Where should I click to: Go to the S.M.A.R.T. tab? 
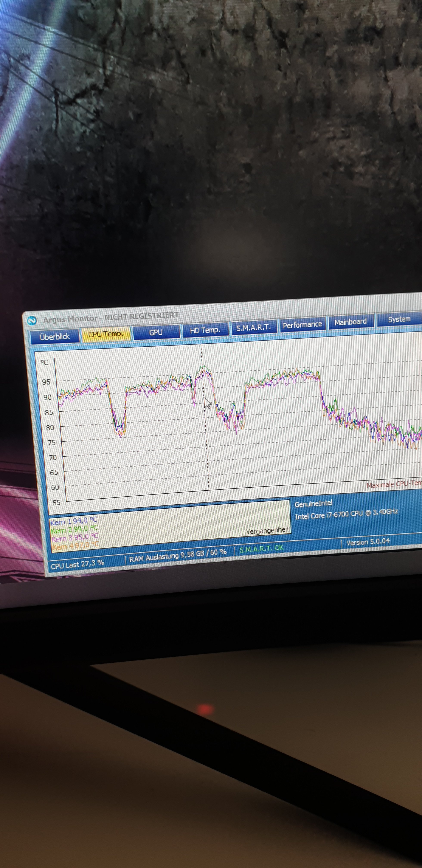click(x=253, y=328)
